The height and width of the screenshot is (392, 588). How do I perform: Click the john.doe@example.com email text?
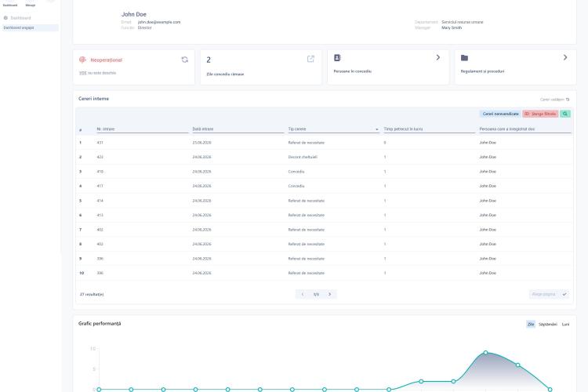point(159,22)
